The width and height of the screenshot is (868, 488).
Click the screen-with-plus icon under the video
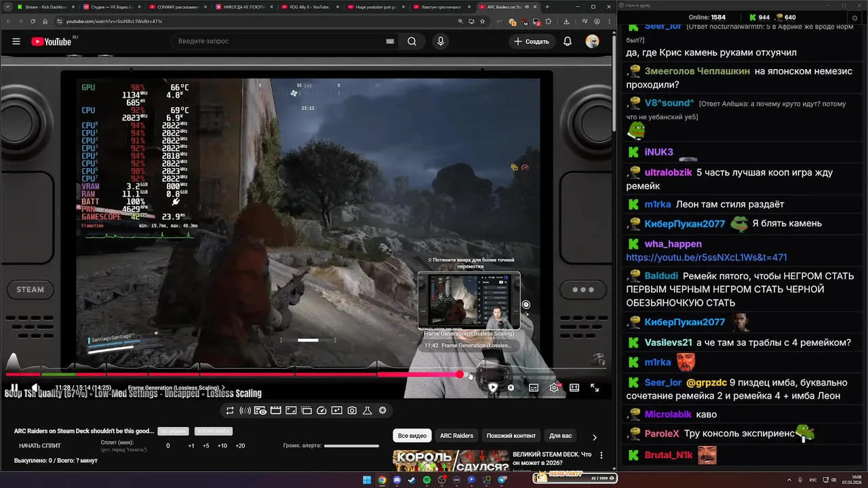[x=337, y=410]
